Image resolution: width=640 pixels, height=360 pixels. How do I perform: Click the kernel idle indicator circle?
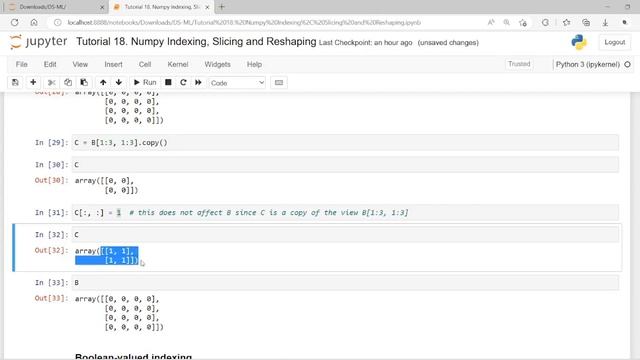point(627,64)
